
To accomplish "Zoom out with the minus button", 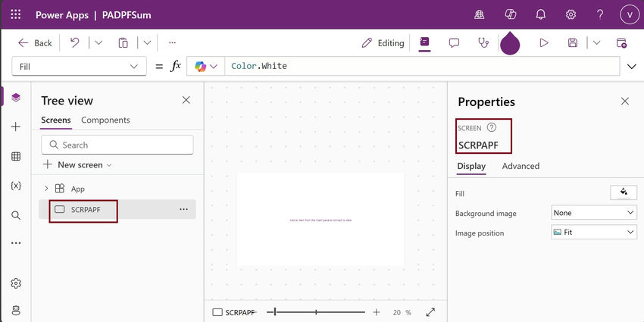I will click(x=270, y=312).
